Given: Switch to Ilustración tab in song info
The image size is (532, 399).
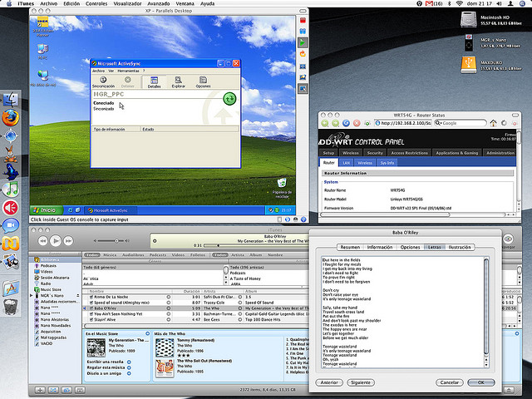Looking at the screenshot, I should (460, 248).
